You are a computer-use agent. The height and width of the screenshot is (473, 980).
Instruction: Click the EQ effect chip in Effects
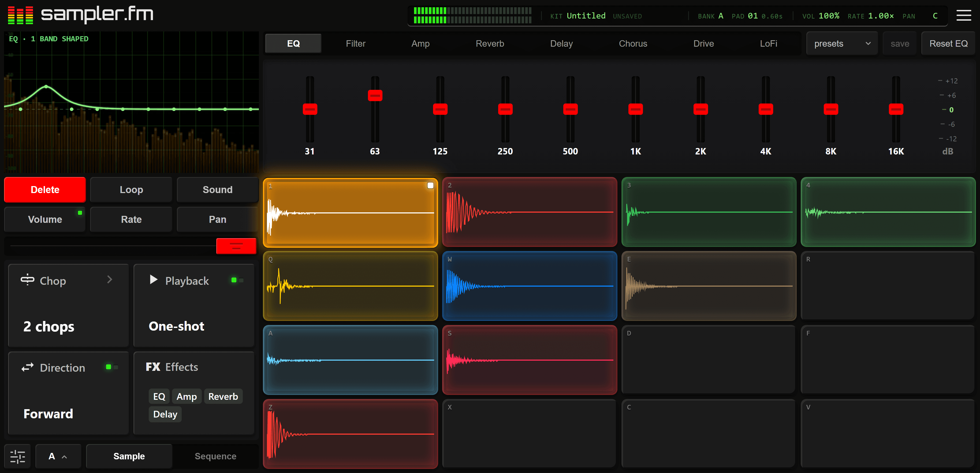(159, 397)
